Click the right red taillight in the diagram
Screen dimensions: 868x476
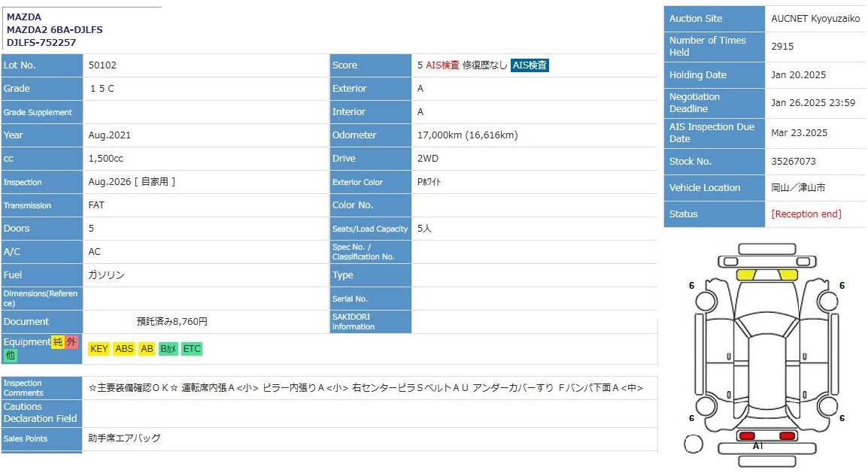pyautogui.click(x=787, y=436)
